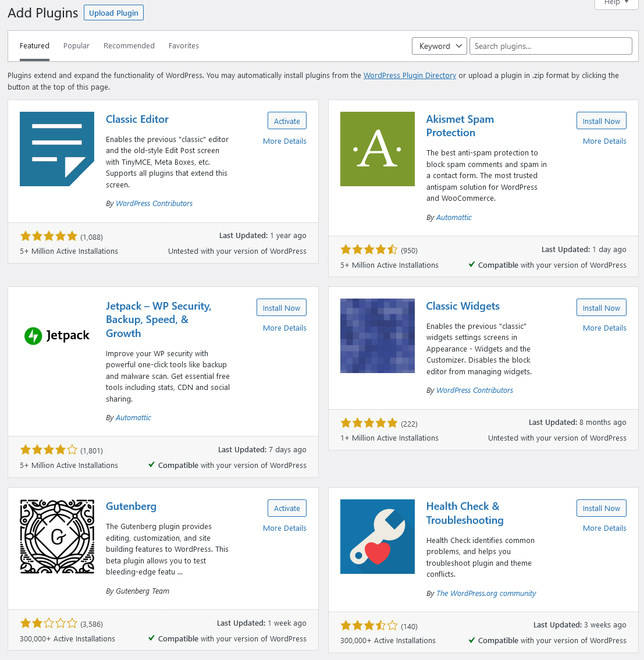Click the Upload Plugin button
The width and height of the screenshot is (644, 660).
[113, 13]
